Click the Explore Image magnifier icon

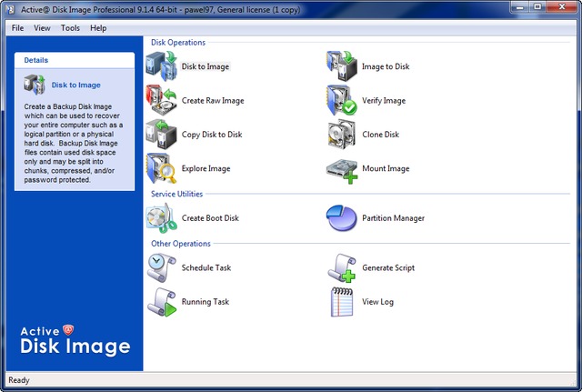[x=160, y=168]
